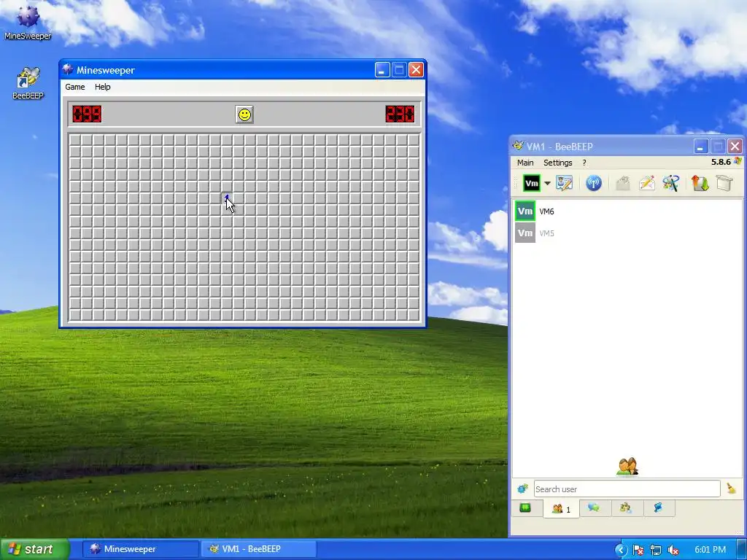Click the colorful group creation icon in toolbar
Screen dimensions: 747x560
[671, 183]
